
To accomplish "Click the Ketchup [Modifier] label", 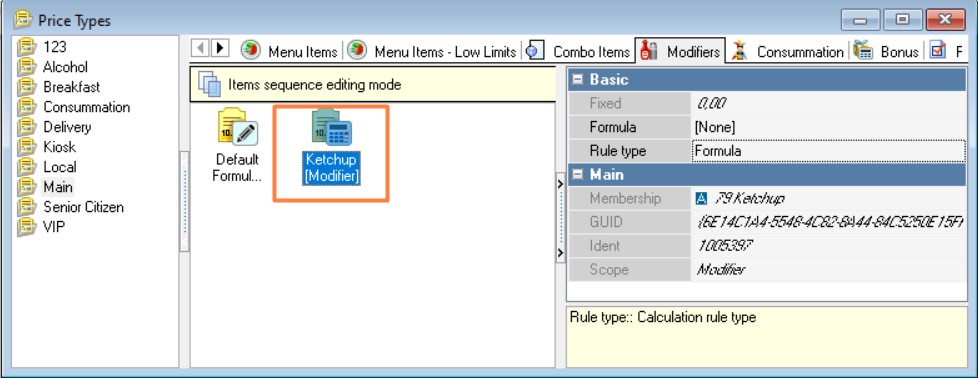I will pos(331,168).
